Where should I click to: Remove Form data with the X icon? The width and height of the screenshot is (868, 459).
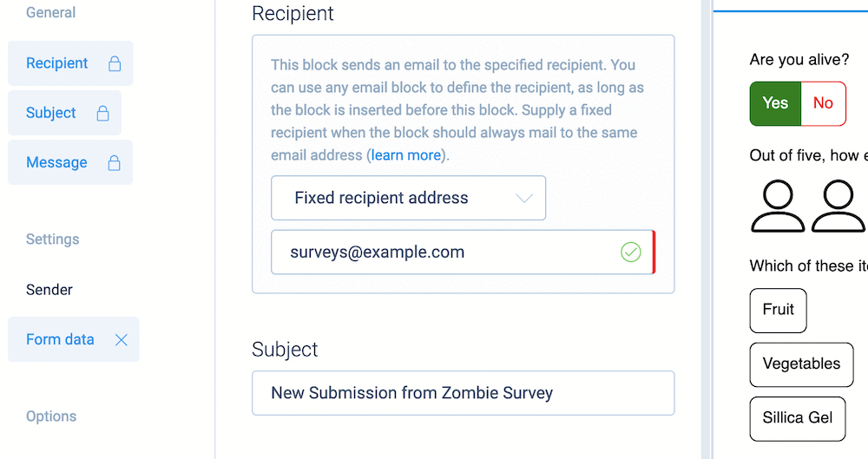(122, 340)
